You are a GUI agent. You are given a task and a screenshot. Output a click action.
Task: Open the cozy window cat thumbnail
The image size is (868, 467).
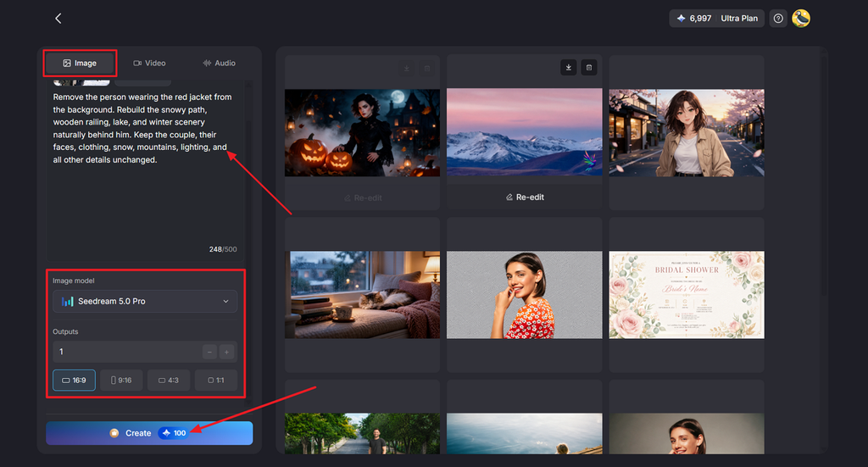click(363, 295)
